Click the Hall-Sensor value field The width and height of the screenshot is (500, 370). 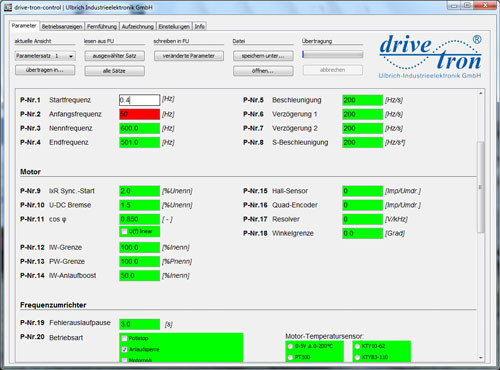(x=362, y=191)
